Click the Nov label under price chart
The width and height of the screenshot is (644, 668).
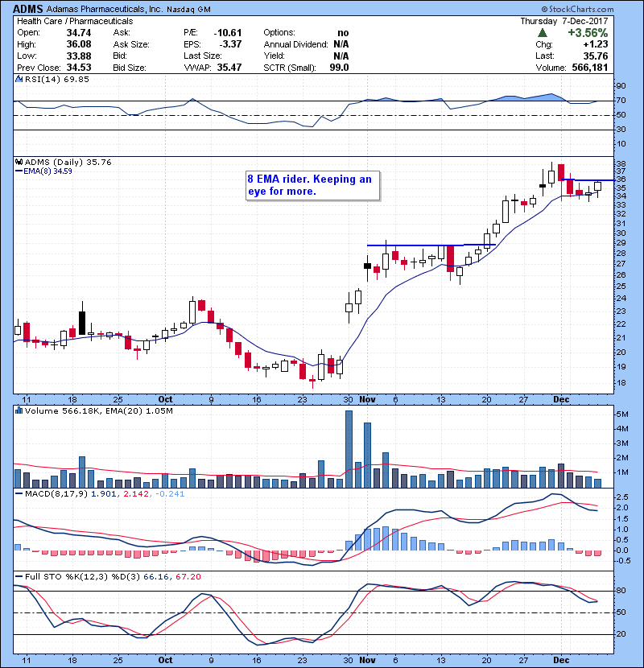point(367,399)
